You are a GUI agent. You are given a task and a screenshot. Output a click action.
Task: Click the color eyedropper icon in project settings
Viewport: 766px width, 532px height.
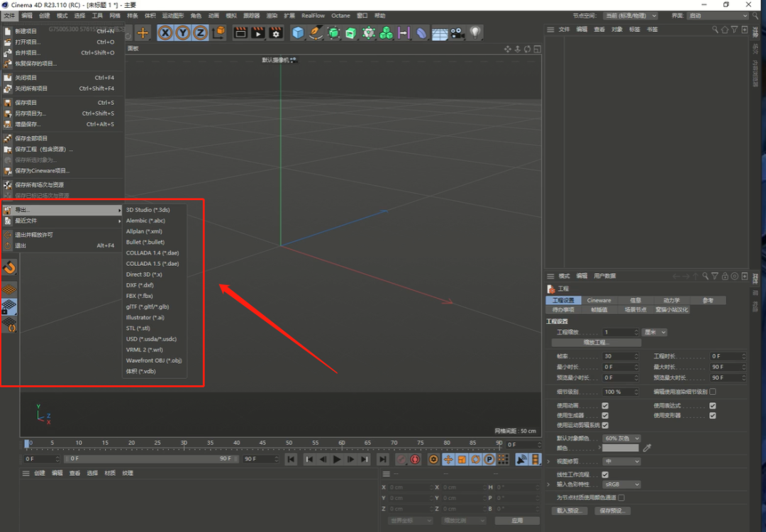click(x=647, y=448)
